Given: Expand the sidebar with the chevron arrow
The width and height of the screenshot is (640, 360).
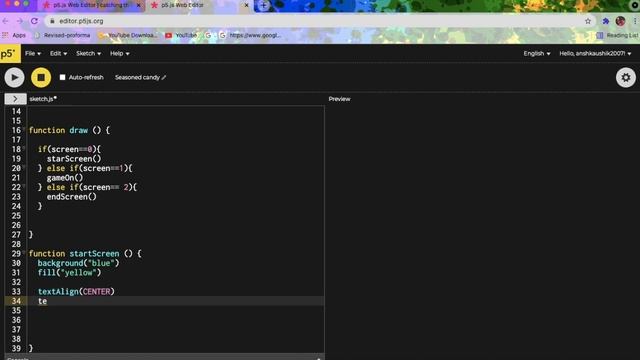Looking at the screenshot, I should (x=16, y=99).
